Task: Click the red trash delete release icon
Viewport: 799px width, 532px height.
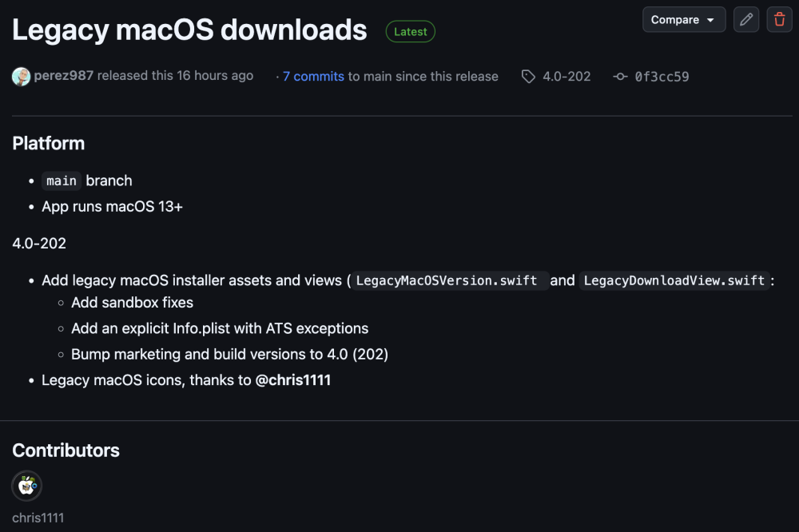Action: tap(779, 20)
